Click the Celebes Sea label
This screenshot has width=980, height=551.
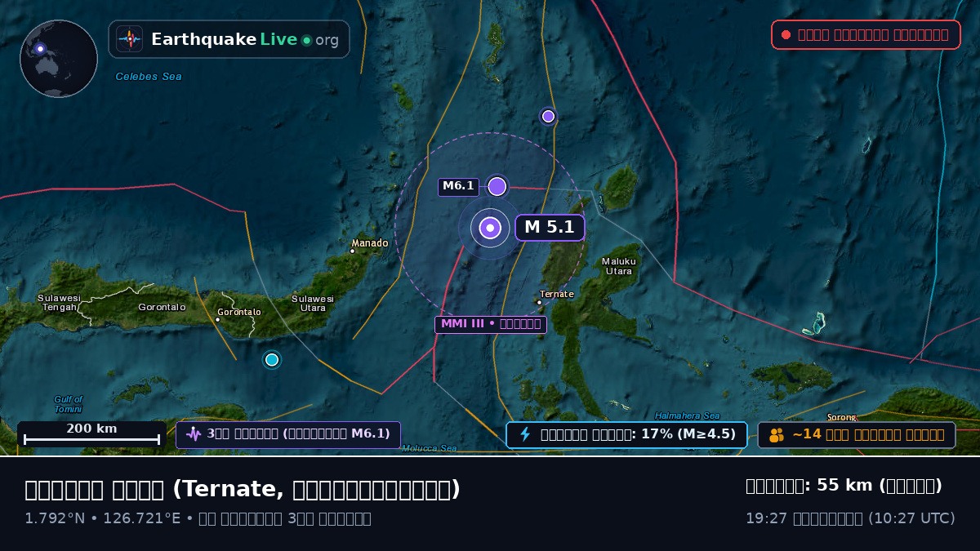point(149,77)
